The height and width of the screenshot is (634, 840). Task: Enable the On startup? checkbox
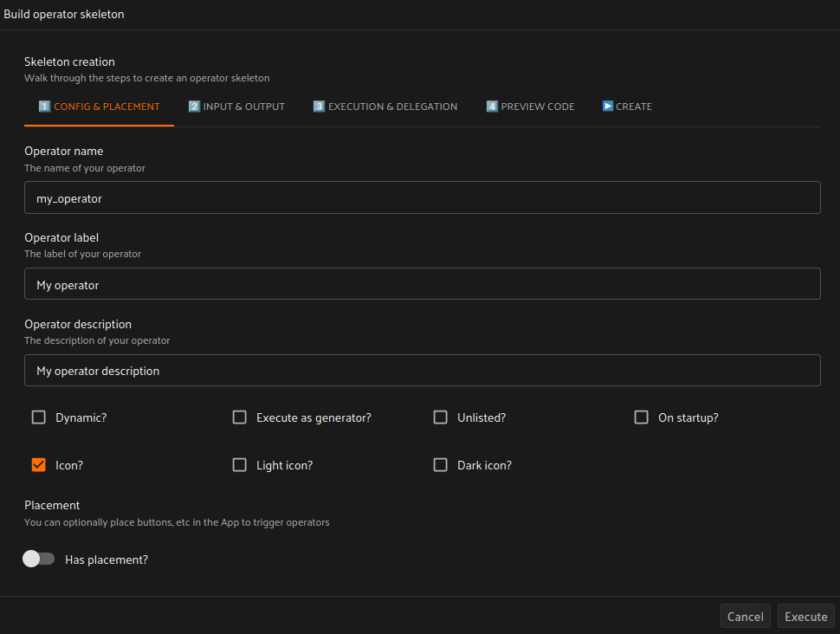642,417
